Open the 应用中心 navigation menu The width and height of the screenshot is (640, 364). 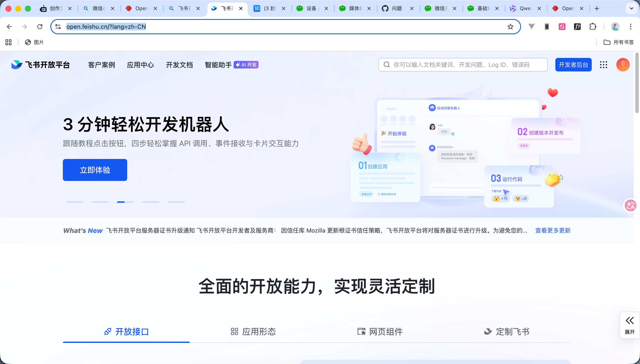(140, 64)
